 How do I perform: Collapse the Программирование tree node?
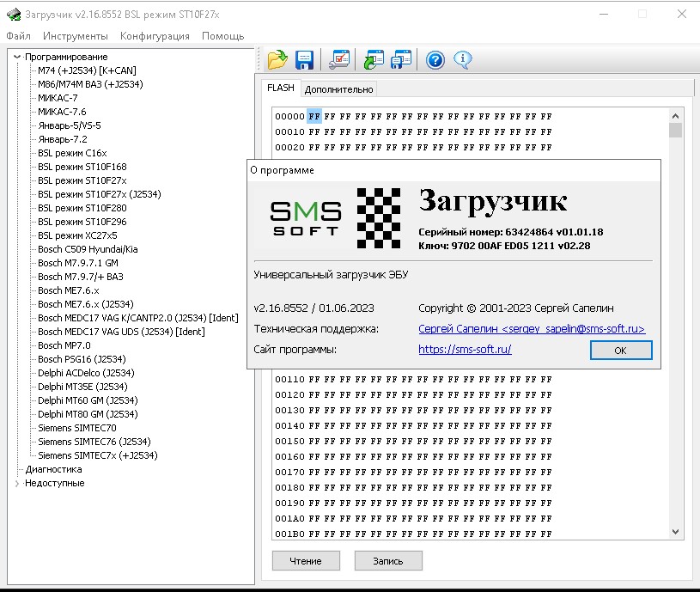[17, 57]
